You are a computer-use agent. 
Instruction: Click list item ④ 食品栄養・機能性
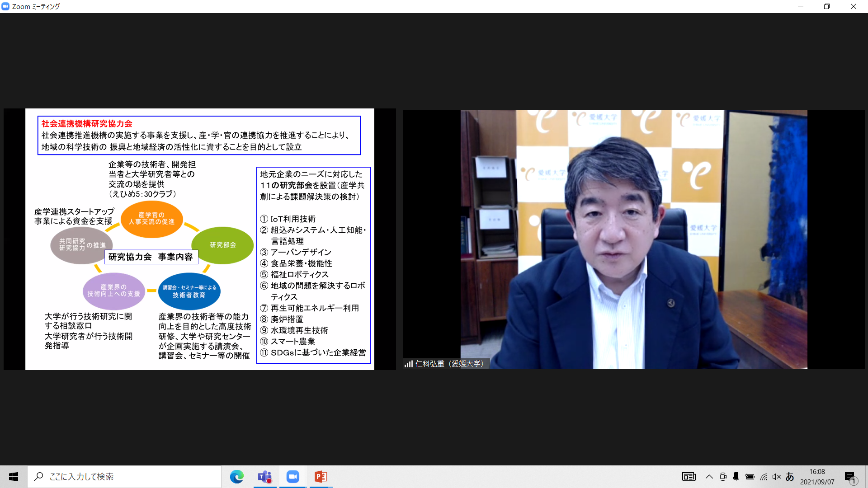tap(296, 263)
